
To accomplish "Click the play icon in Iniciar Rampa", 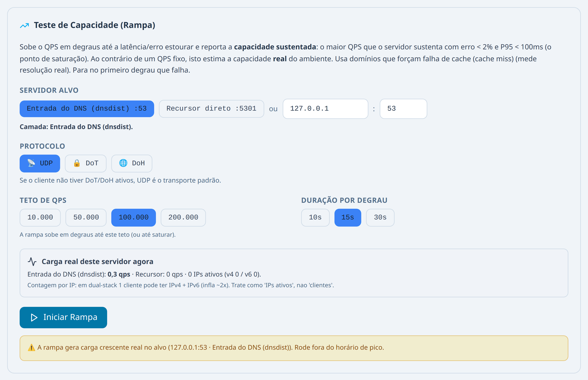I will 34,317.
